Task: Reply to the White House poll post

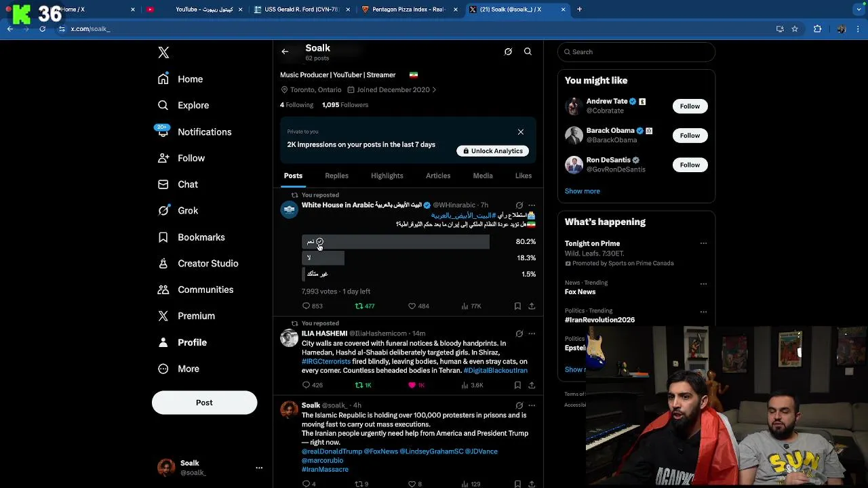Action: point(312,306)
